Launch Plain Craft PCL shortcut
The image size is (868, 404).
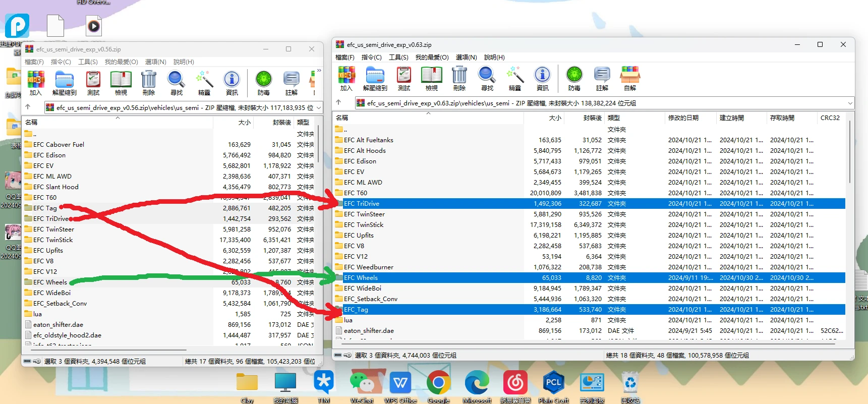pyautogui.click(x=553, y=386)
